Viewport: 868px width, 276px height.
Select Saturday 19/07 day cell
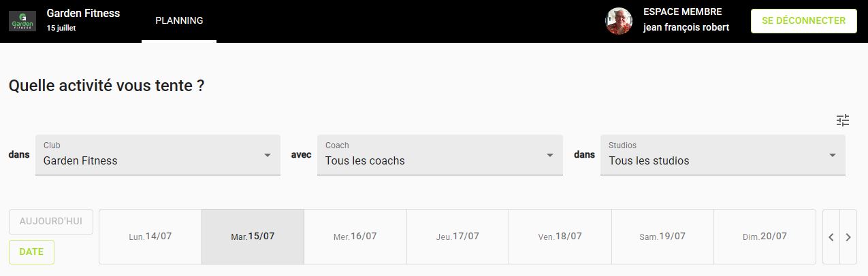click(662, 237)
